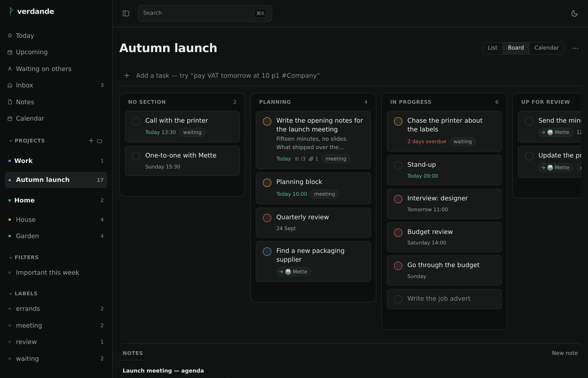The height and width of the screenshot is (378, 588).
Task: Check off 'Budget review' task
Action: 398,233
